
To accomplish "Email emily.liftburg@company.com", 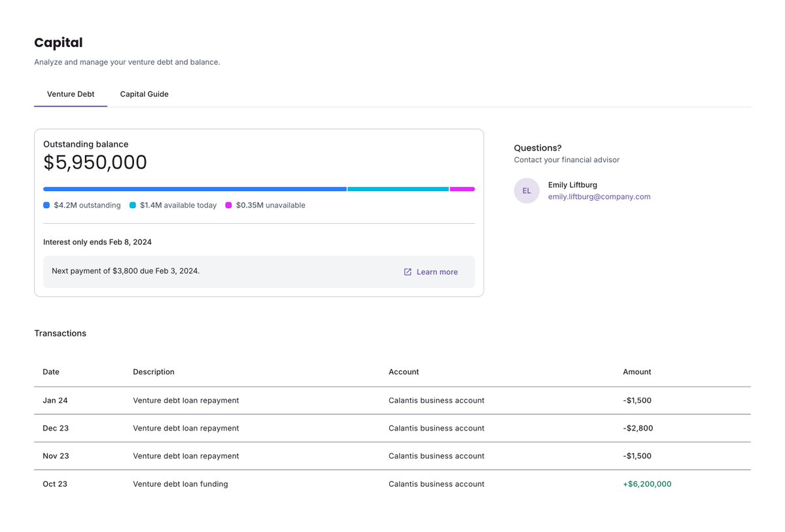I will [x=599, y=196].
